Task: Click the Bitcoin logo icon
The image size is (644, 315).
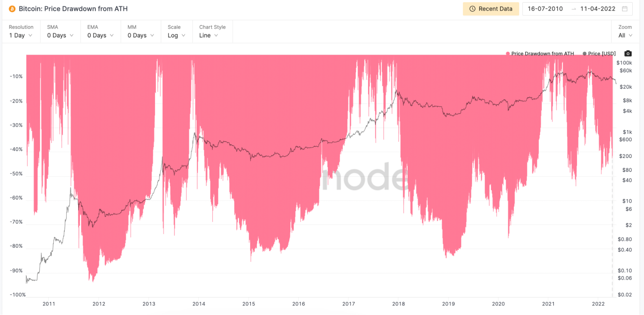Action: tap(12, 9)
